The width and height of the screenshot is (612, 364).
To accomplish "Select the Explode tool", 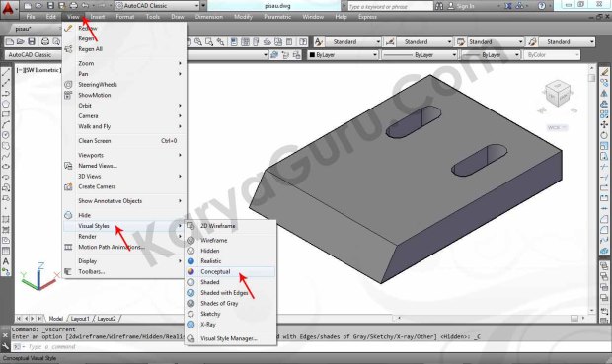I will (x=604, y=251).
